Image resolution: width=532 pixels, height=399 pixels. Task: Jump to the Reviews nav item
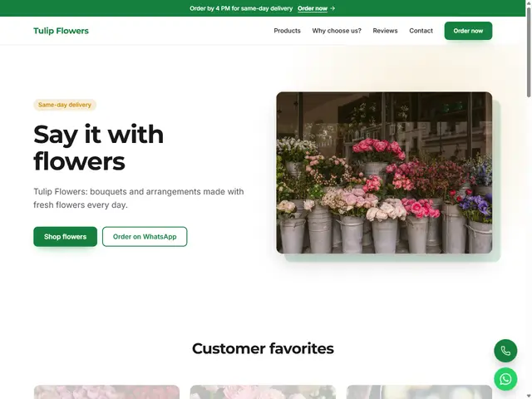[x=385, y=31]
